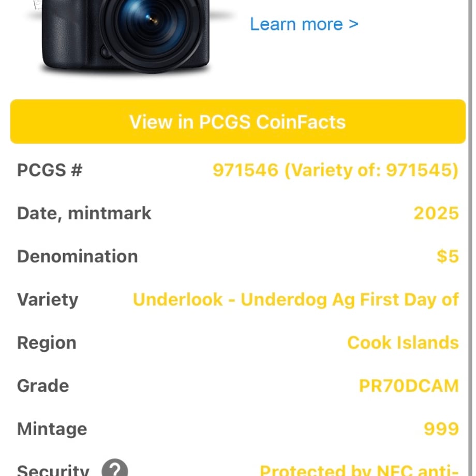Click the $5 denomination value
Screen dimensions: 476x476
[x=448, y=257]
